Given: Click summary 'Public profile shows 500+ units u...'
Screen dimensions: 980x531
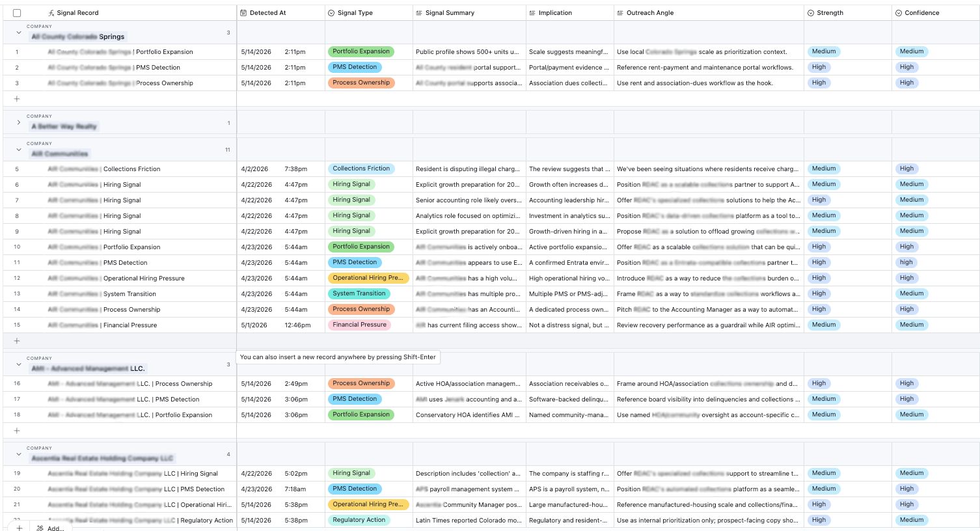Looking at the screenshot, I should tap(467, 52).
